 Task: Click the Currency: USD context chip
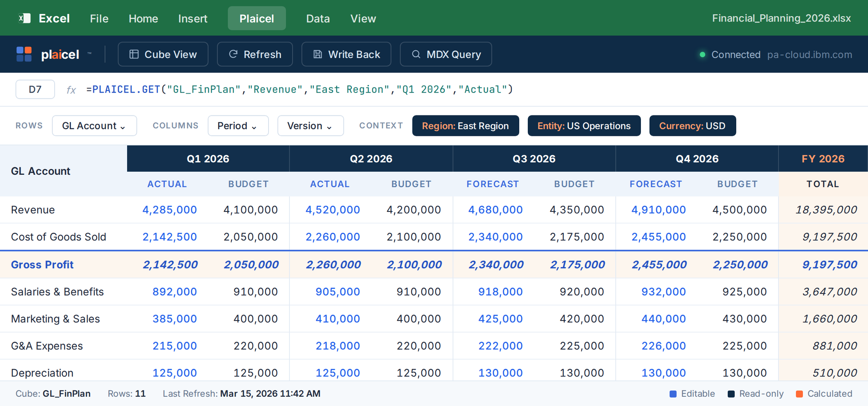pos(692,126)
